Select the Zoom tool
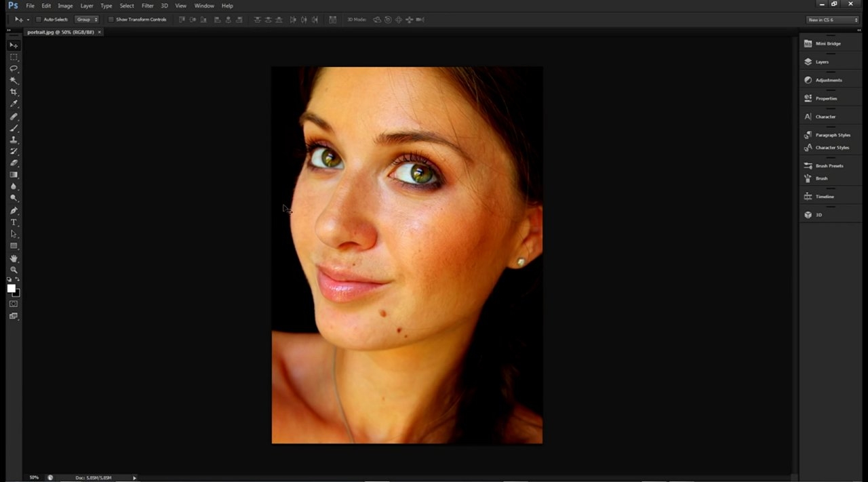The image size is (868, 482). point(14,270)
